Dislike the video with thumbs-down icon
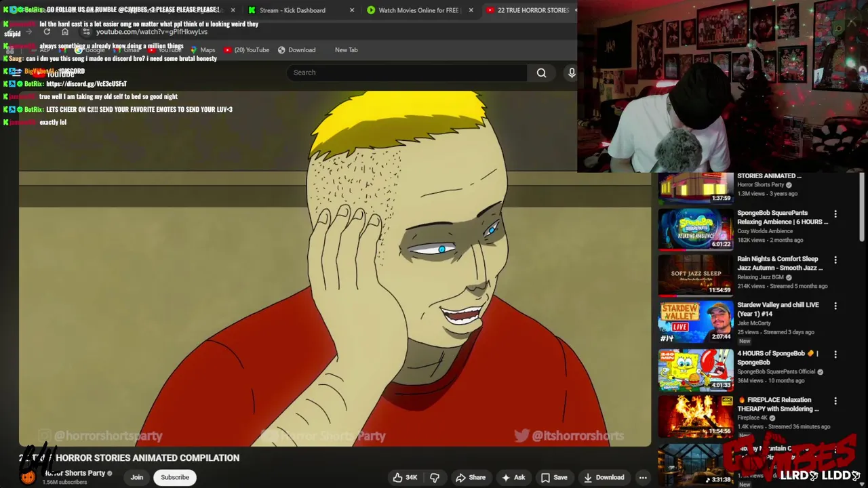This screenshot has width=868, height=488. [x=435, y=477]
